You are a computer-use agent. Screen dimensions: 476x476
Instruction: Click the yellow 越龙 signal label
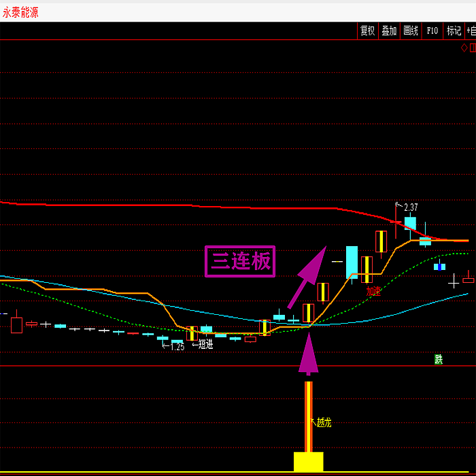[x=324, y=422]
